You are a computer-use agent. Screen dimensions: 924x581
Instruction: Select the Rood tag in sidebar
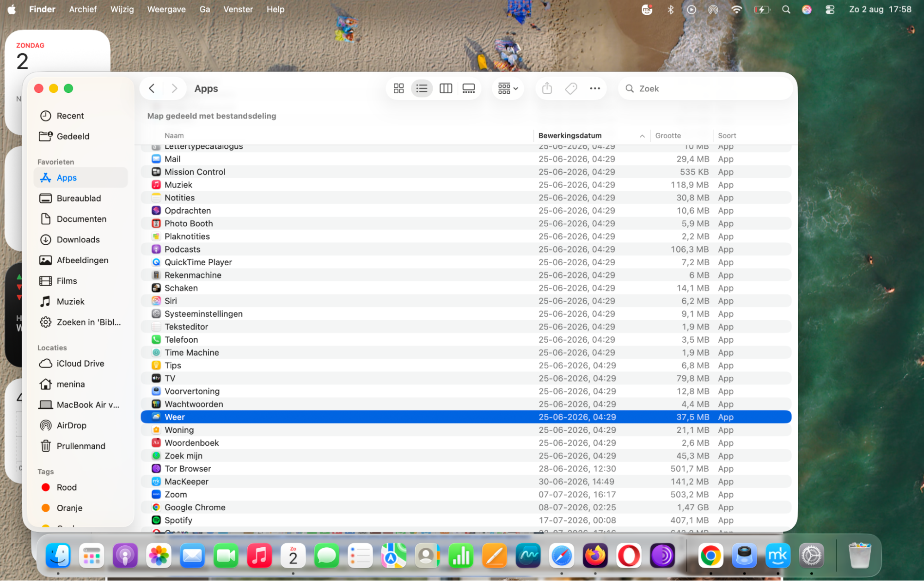click(x=80, y=487)
